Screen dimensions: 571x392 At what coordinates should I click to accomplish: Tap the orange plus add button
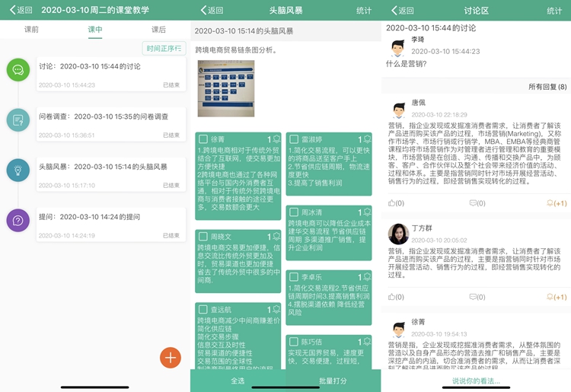tap(171, 357)
